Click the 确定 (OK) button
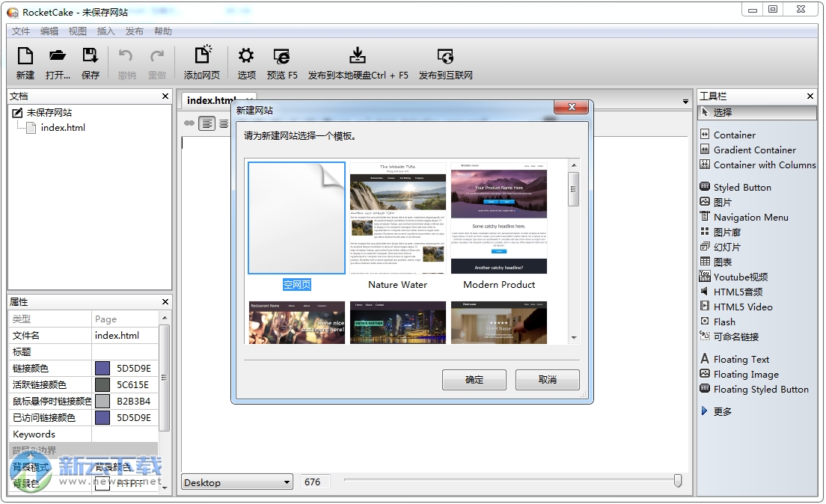 [474, 380]
